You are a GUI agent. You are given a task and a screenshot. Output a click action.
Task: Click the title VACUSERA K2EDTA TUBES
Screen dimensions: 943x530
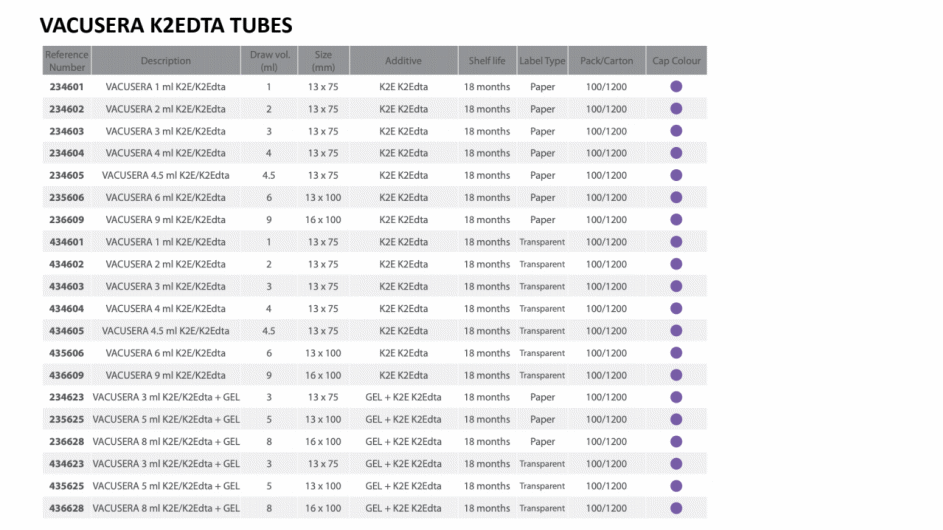click(x=166, y=25)
